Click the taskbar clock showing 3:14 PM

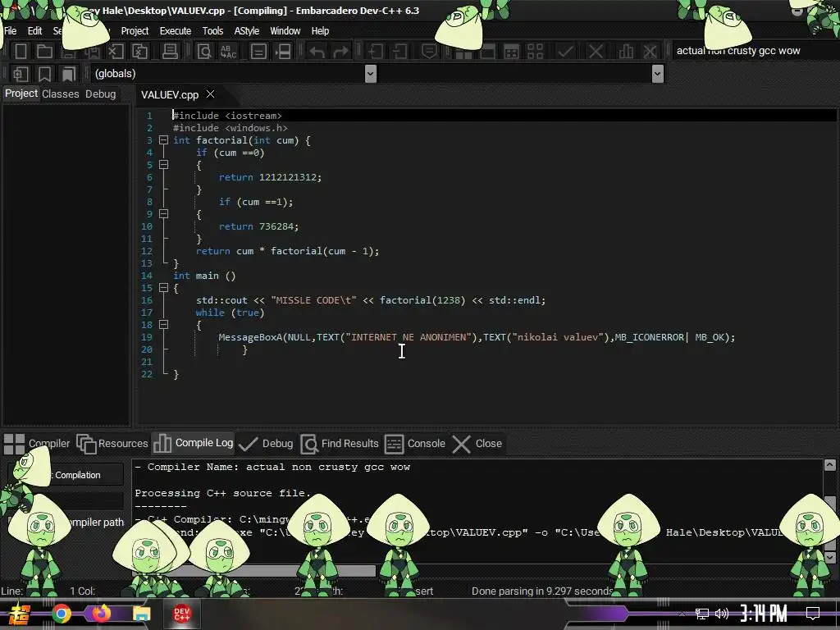click(764, 614)
